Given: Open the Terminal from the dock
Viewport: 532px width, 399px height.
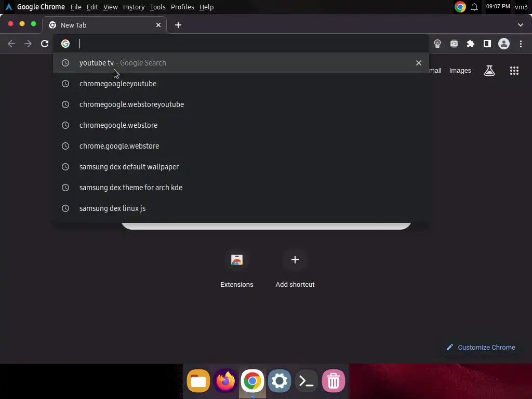Looking at the screenshot, I should click(x=307, y=381).
